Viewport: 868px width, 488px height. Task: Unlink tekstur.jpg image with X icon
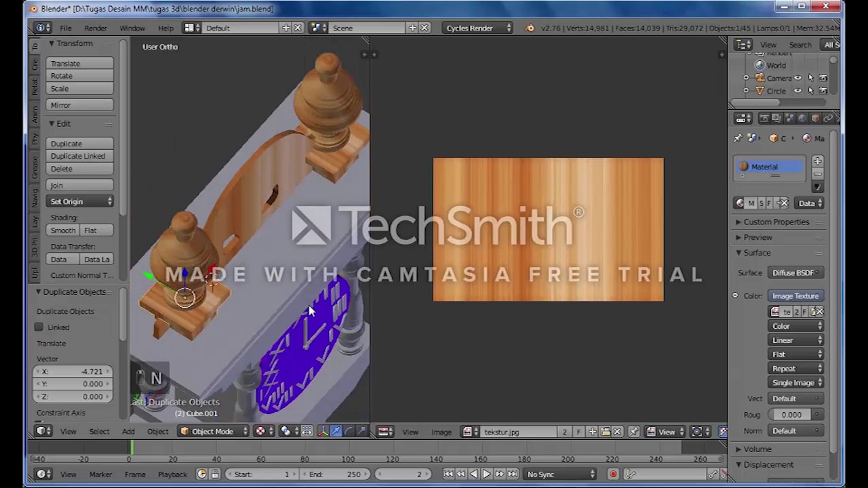pos(618,432)
